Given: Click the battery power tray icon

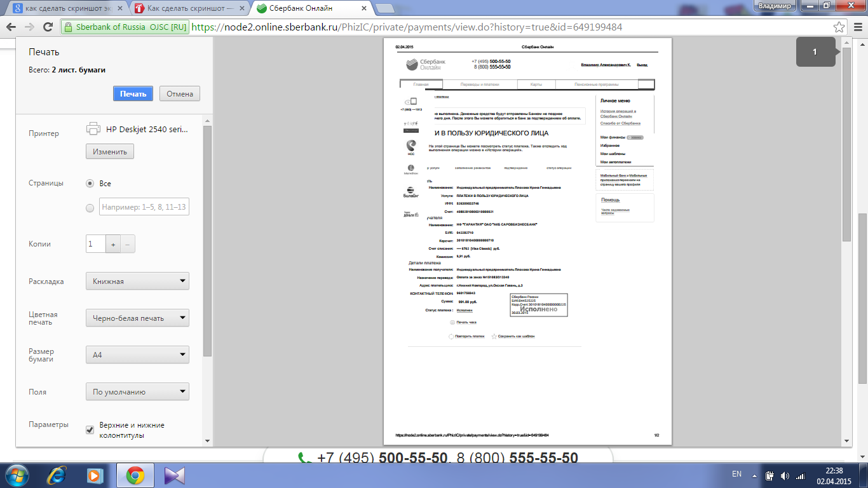Looking at the screenshot, I should 770,475.
